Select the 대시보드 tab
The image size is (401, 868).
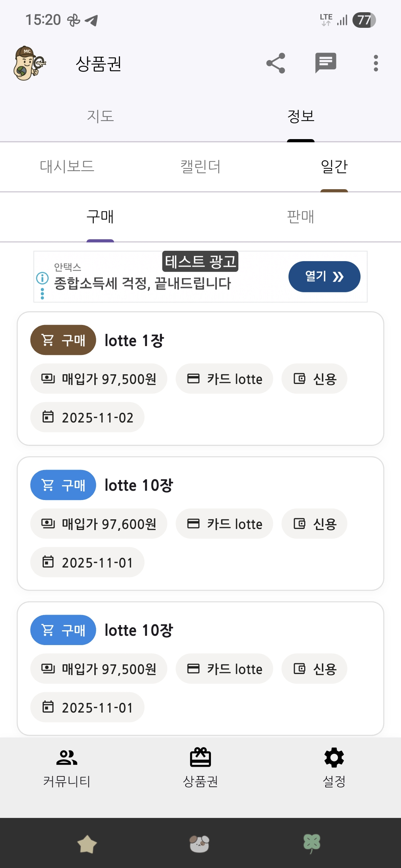(x=67, y=166)
